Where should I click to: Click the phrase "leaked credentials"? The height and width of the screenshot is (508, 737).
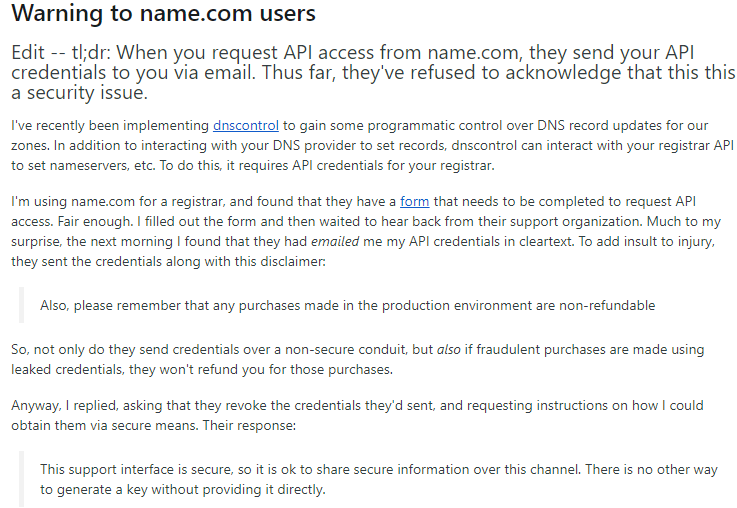70,368
